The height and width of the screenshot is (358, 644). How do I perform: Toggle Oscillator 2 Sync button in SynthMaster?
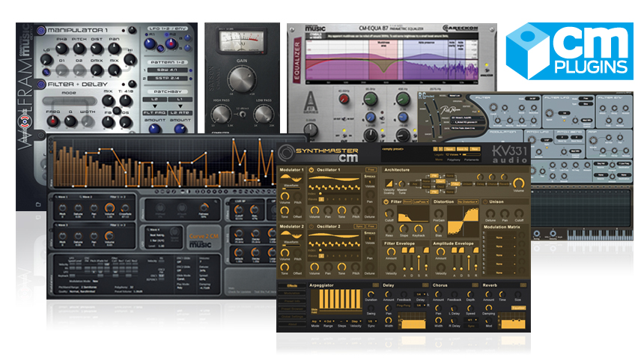tap(359, 226)
